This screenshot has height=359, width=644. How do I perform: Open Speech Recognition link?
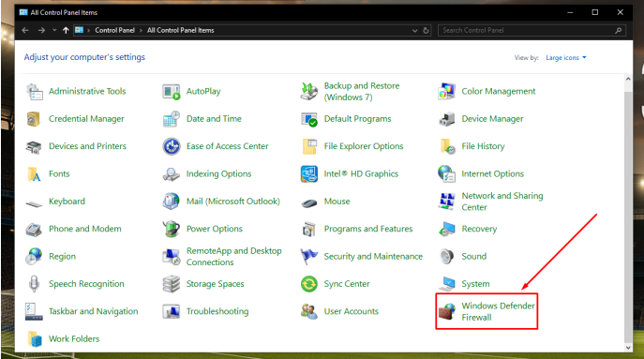(86, 284)
